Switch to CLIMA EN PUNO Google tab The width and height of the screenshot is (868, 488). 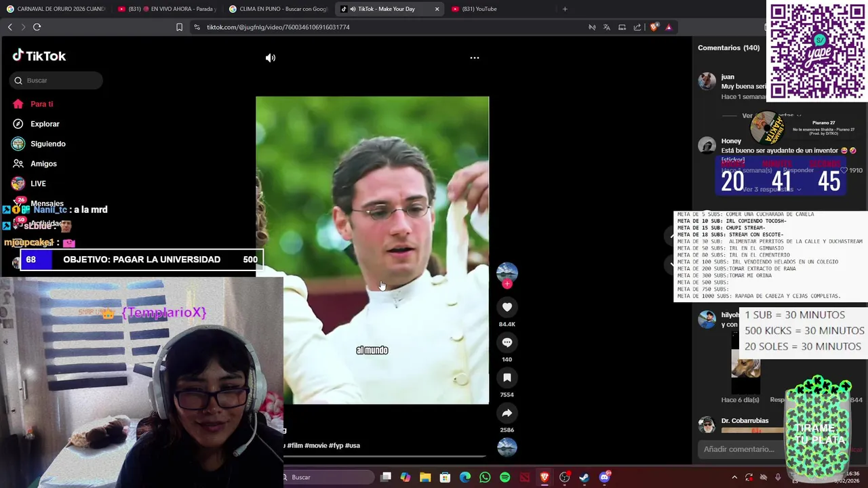278,9
